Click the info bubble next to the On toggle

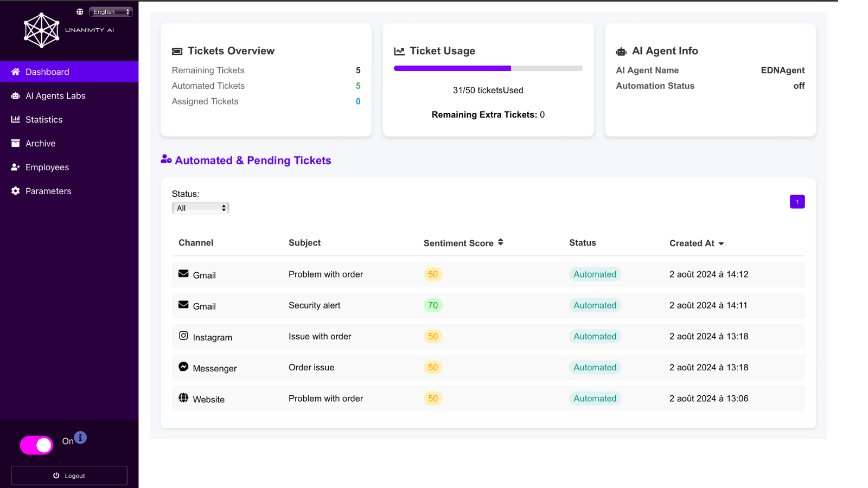pos(80,436)
